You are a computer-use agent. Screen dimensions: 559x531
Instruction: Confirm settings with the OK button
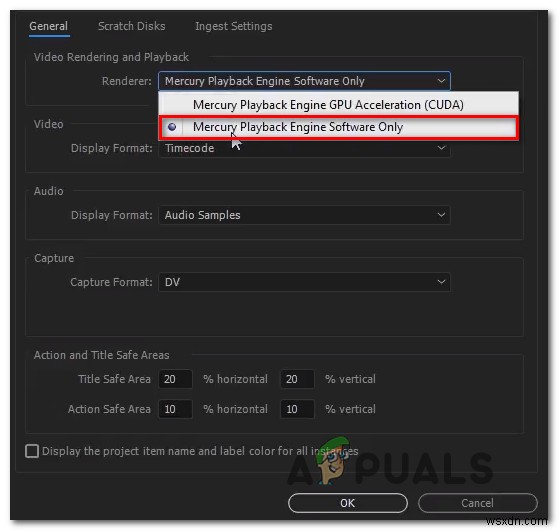pos(348,503)
